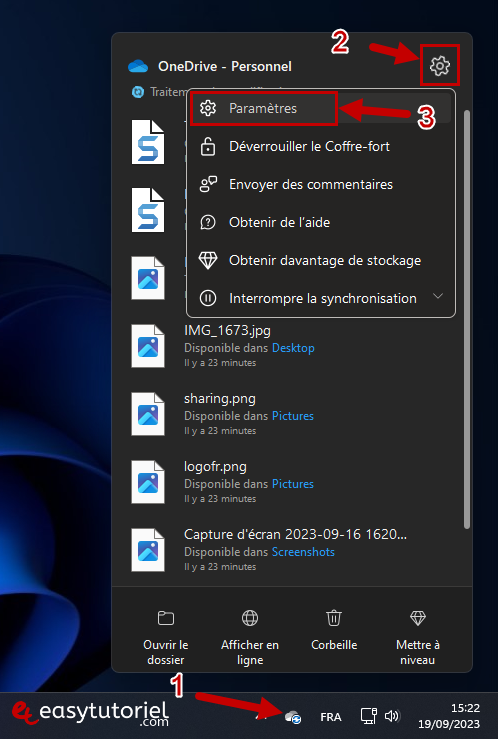Open the second Snagit file thumbnail

pos(148,210)
